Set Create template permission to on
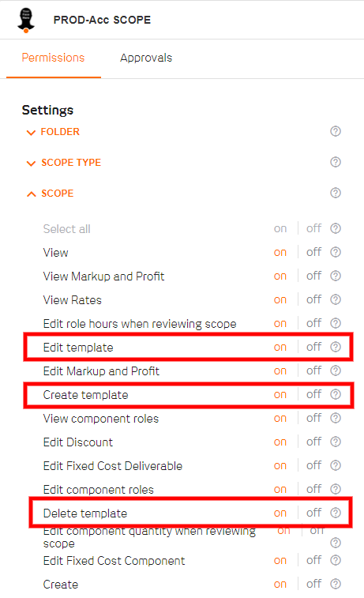Image resolution: width=364 pixels, height=598 pixels. coord(280,395)
